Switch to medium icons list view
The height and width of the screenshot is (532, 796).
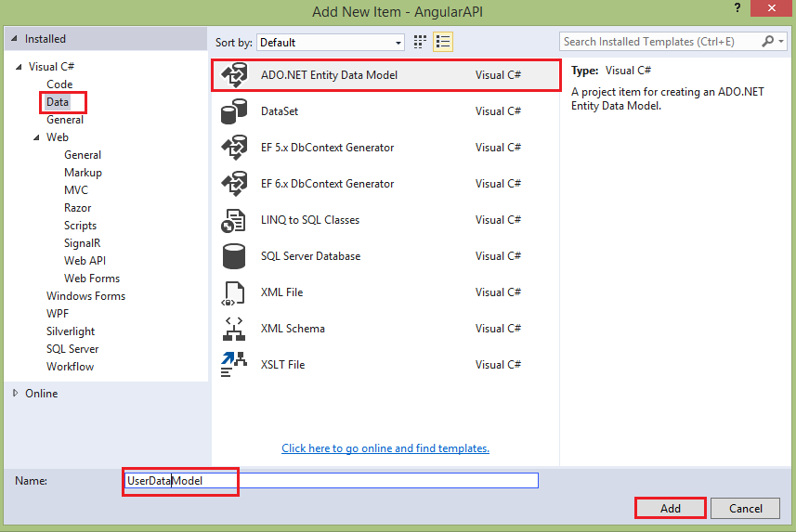(x=443, y=42)
